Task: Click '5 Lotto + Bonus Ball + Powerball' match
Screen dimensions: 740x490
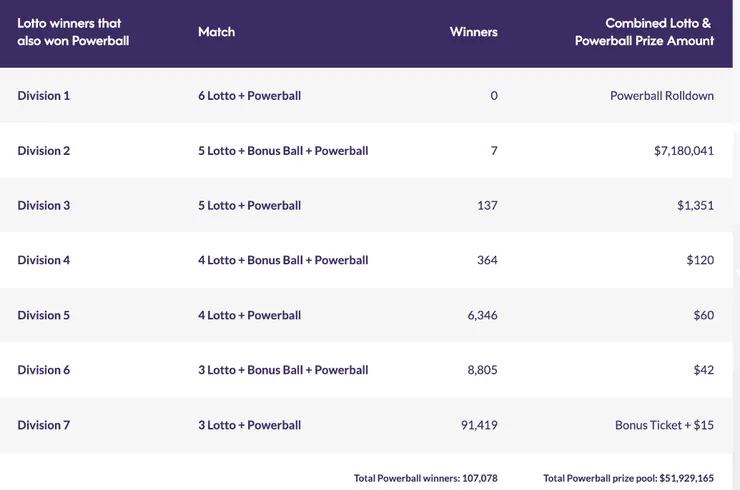Action: point(283,151)
